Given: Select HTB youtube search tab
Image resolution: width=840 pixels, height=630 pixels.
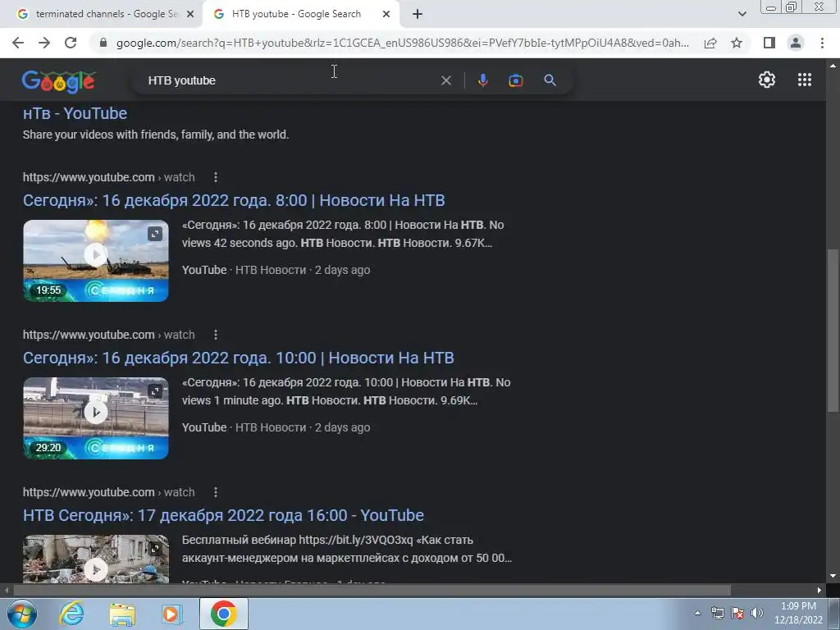Looking at the screenshot, I should tap(296, 14).
